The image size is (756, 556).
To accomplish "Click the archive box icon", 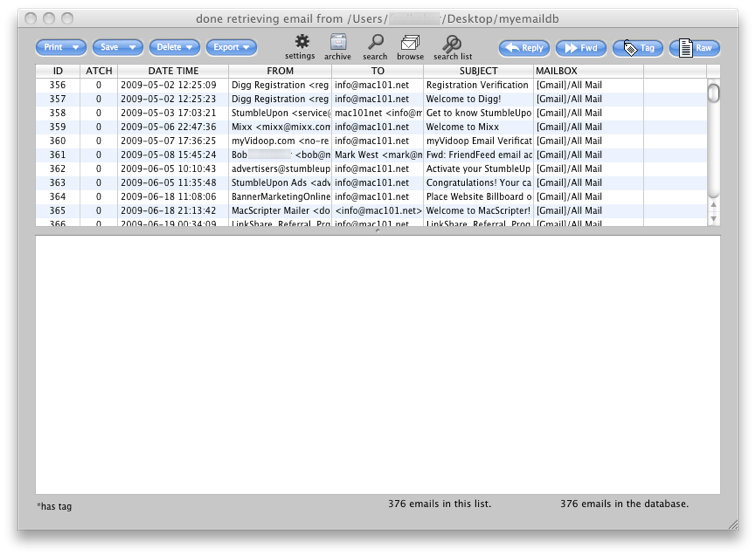I will point(338,42).
